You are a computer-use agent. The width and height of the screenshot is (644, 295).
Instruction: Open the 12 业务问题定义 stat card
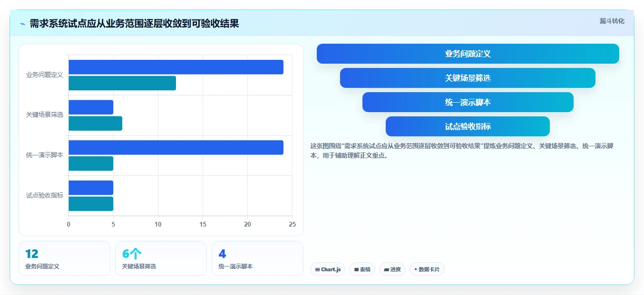pyautogui.click(x=64, y=258)
